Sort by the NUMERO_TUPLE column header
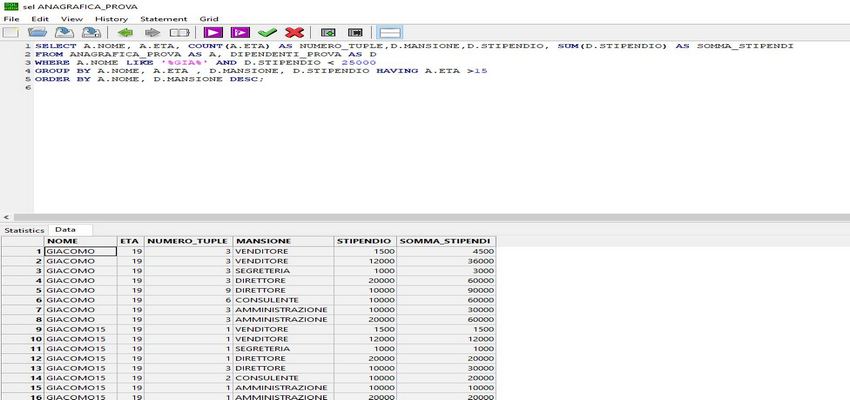The image size is (850, 400). point(189,241)
